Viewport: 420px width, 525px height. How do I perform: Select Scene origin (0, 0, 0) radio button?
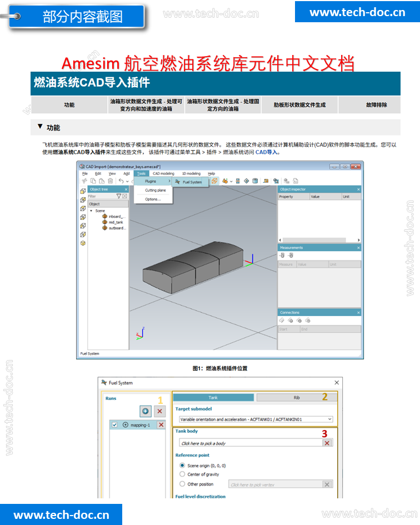tap(182, 466)
